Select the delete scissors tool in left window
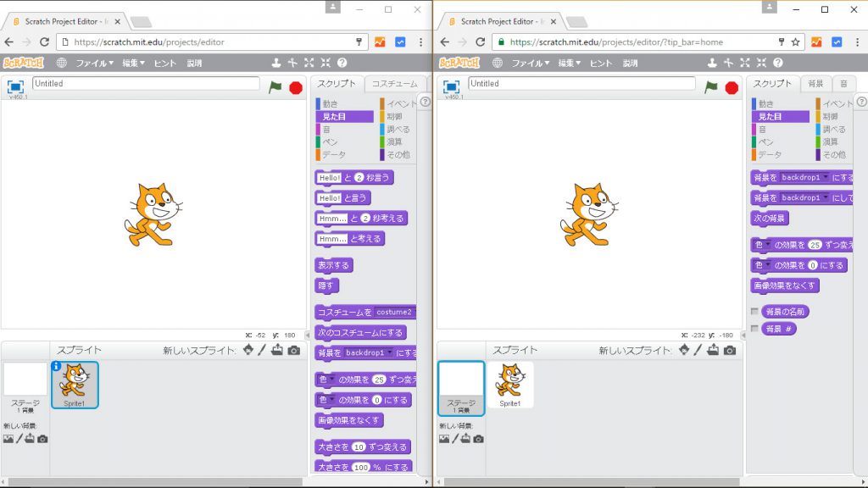Viewport: 868px width, 488px height. click(x=292, y=63)
